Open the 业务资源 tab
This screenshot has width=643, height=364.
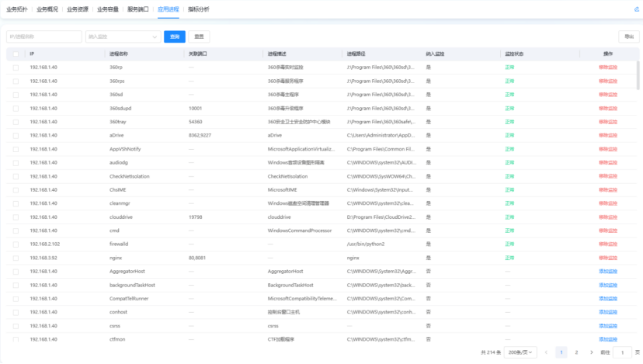click(x=78, y=9)
